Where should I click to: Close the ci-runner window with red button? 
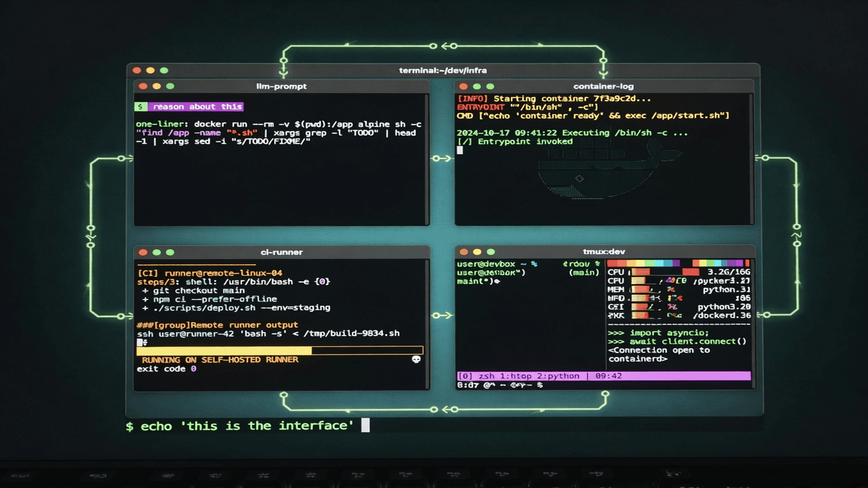tap(143, 252)
